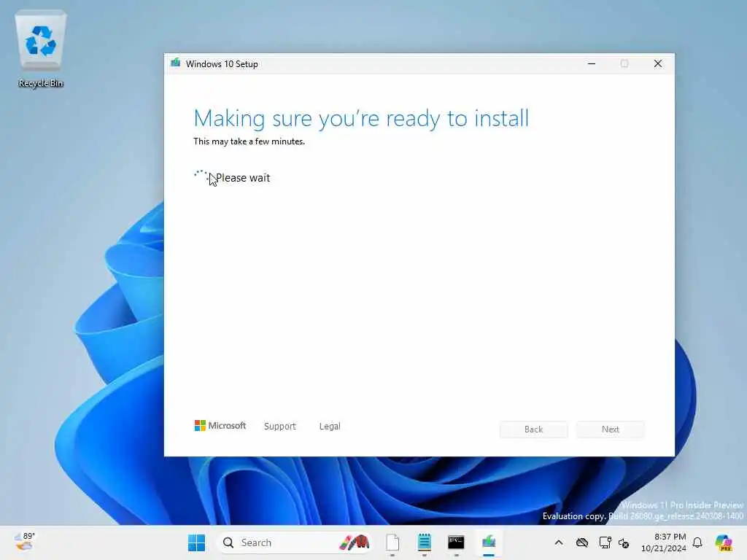Close the Windows 10 Setup window
The height and width of the screenshot is (560, 747).
tap(658, 63)
